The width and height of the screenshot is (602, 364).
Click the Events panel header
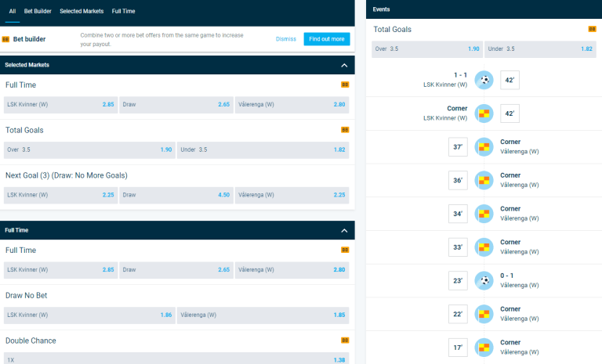tap(484, 9)
